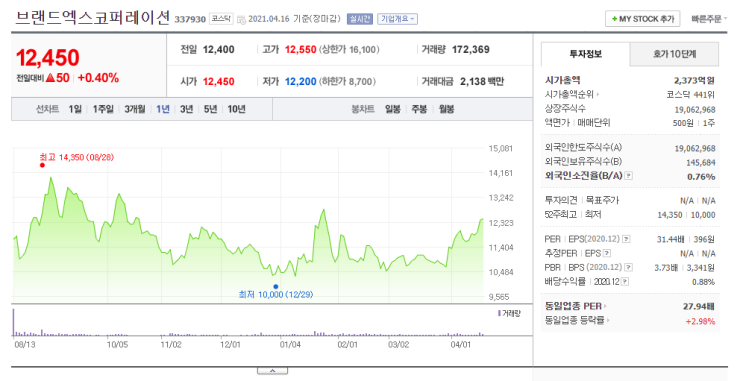Click the 동일업종 PER value 27.94배
743x381 pixels.
tap(698, 306)
